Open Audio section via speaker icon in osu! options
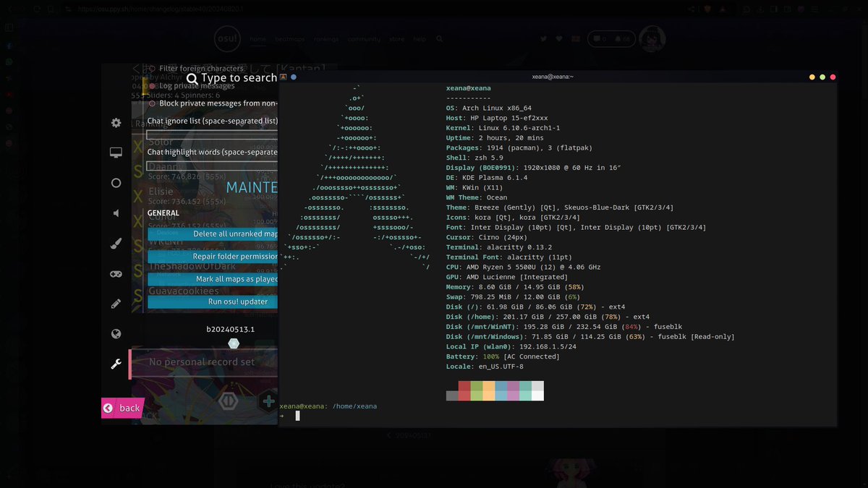Screen dimensions: 868x488 coord(116,213)
